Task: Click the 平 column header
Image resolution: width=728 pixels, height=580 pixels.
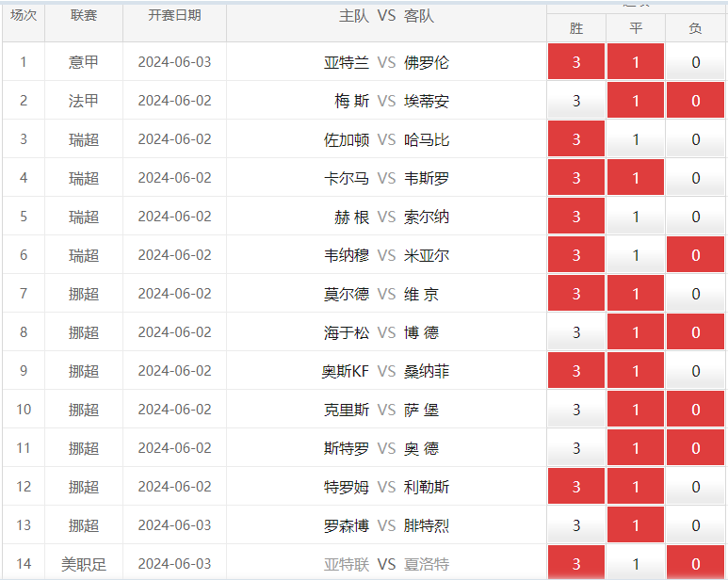Action: [636, 28]
